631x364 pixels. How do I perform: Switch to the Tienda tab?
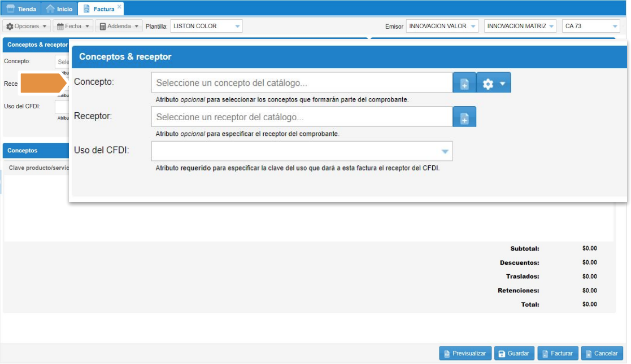click(21, 9)
